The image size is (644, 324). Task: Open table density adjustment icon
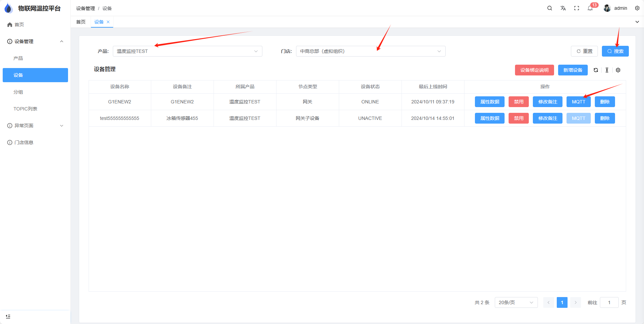[x=607, y=70]
